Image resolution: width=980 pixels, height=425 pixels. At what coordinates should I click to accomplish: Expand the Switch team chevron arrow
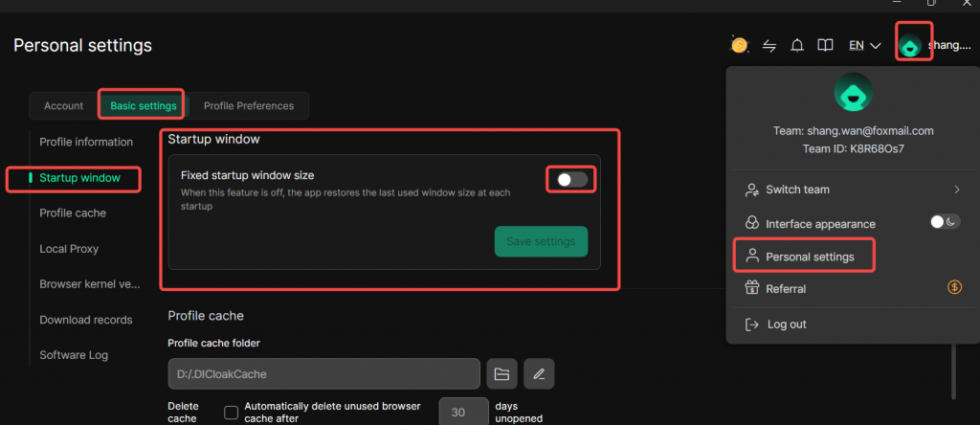point(956,190)
